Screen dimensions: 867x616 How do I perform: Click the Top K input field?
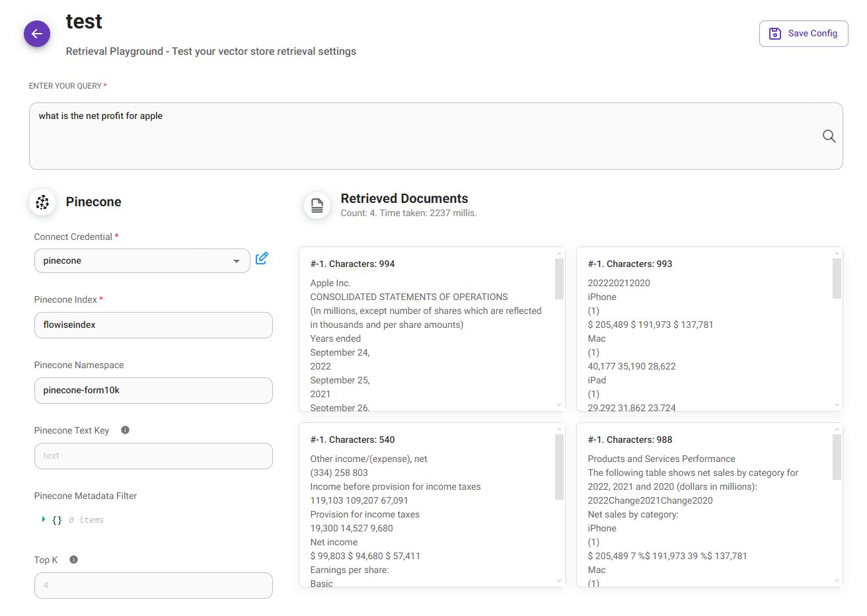153,586
